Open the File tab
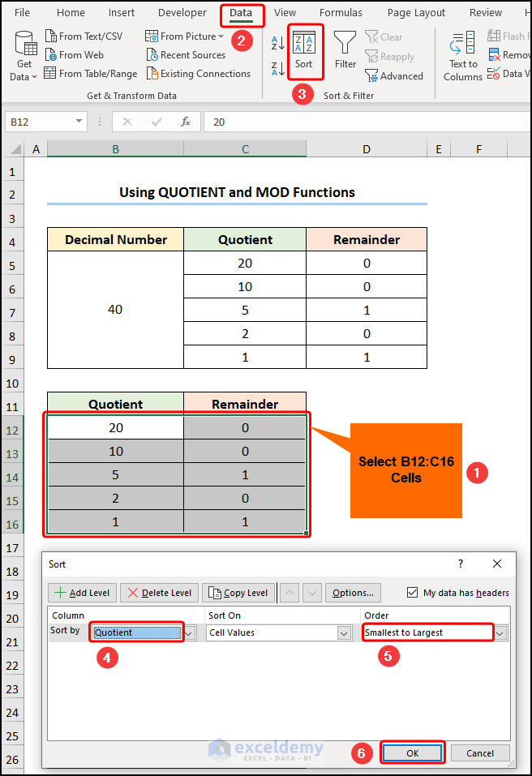Viewport: 532px width, 776px height. click(x=22, y=13)
